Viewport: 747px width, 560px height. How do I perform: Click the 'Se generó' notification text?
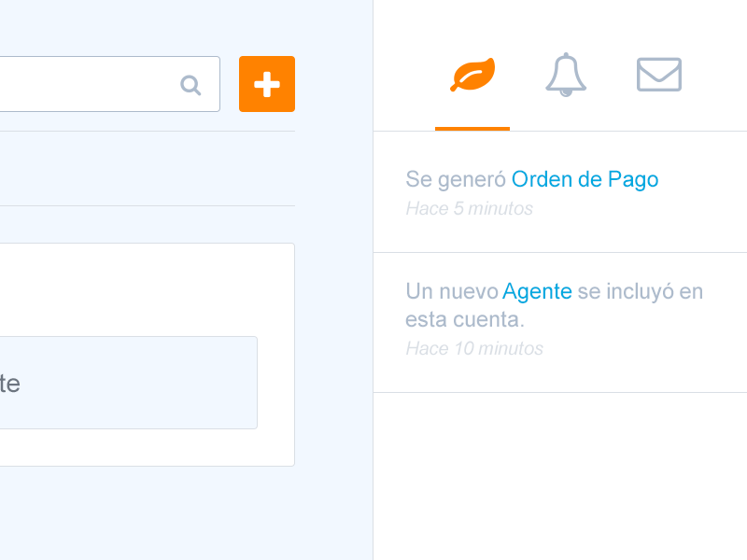[x=456, y=179]
